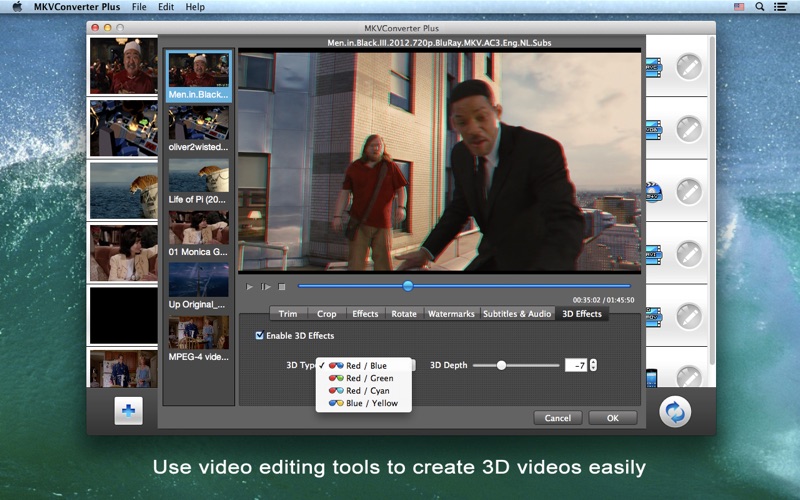Click output format icon in fourth row
Screen dimensions: 800x500
pyautogui.click(x=654, y=254)
